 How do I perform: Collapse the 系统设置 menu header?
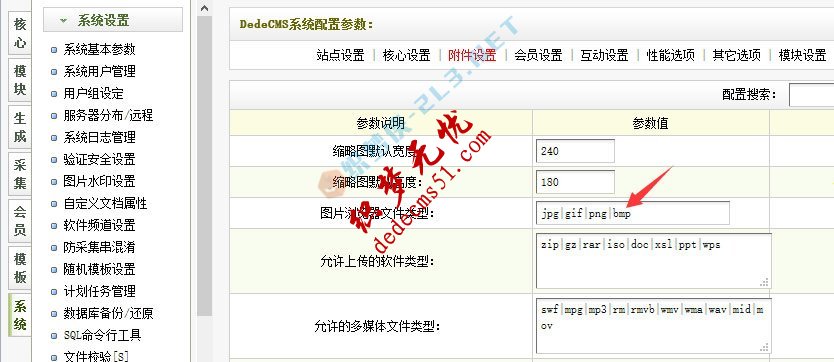coord(113,20)
